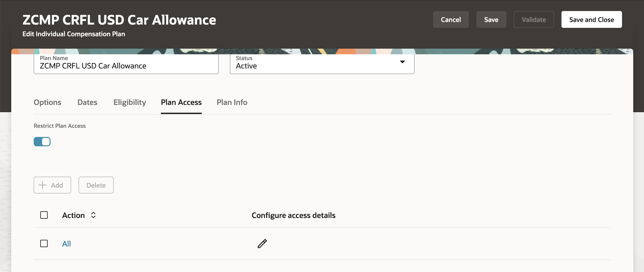Click into the Plan Name field
This screenshot has width=644, height=272.
[126, 64]
